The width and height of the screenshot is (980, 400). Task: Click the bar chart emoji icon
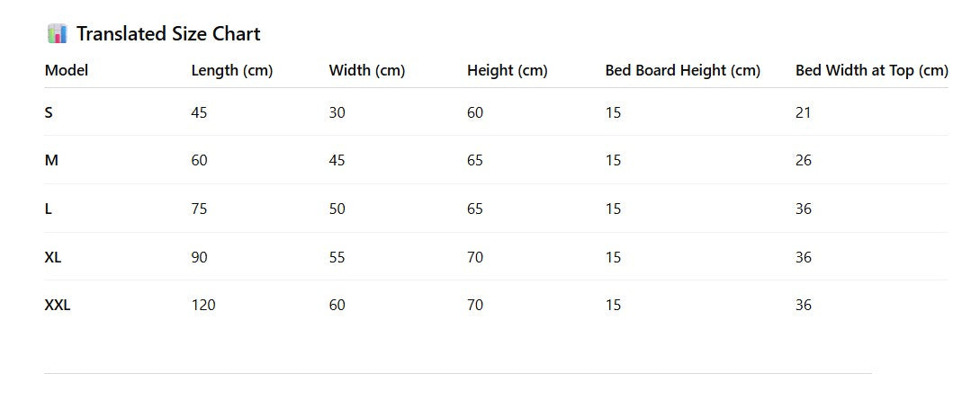[57, 34]
